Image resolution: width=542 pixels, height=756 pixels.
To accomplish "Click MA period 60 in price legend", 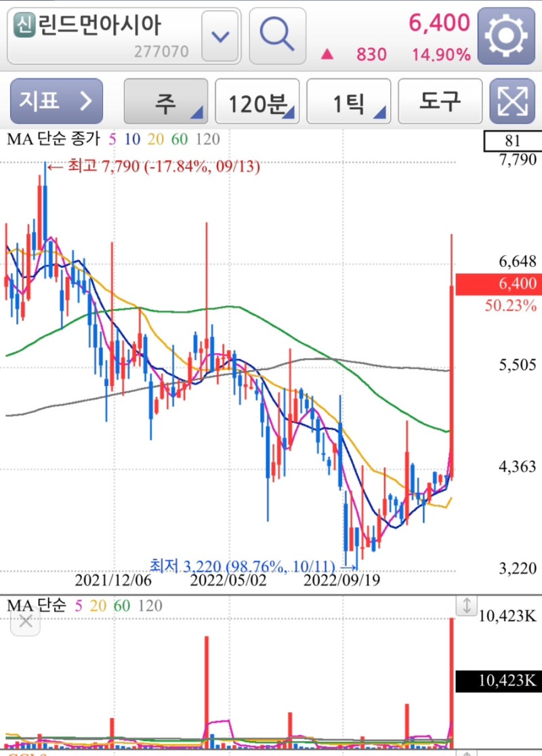I will pyautogui.click(x=180, y=140).
